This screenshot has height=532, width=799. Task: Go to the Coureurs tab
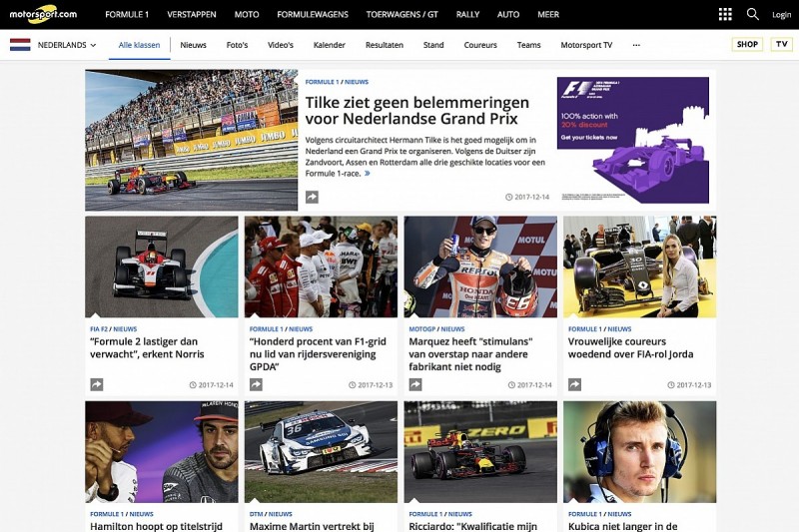(x=480, y=45)
